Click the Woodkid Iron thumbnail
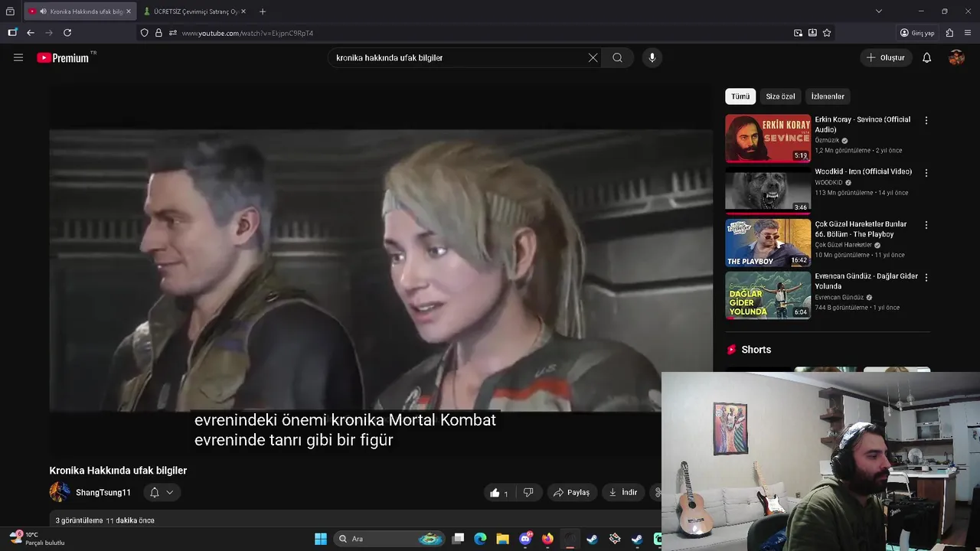The width and height of the screenshot is (980, 551). [768, 191]
